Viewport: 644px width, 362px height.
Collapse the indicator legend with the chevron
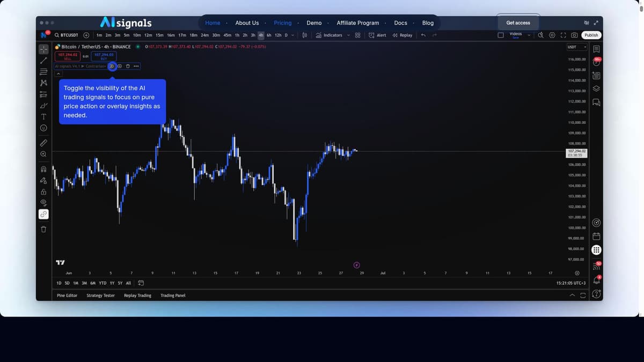click(58, 73)
